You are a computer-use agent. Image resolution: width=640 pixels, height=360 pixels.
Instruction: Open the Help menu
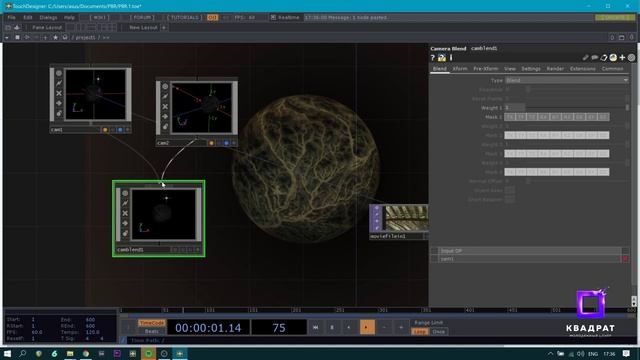pos(69,18)
